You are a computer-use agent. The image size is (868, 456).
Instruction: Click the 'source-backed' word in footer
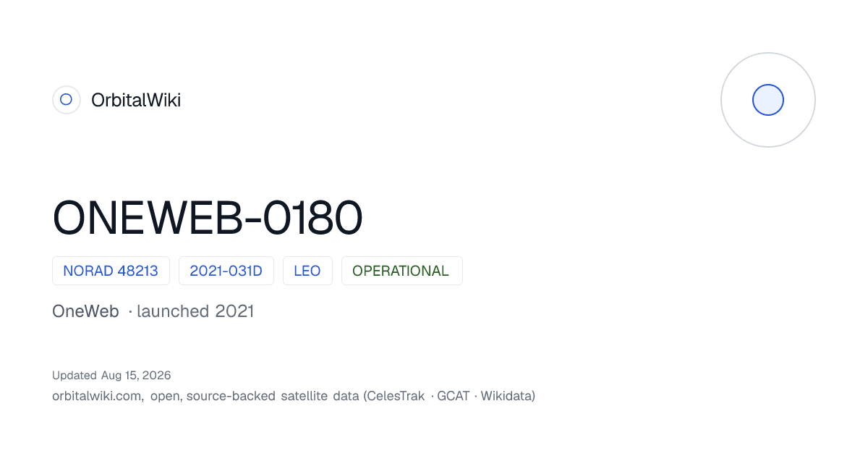(x=231, y=396)
